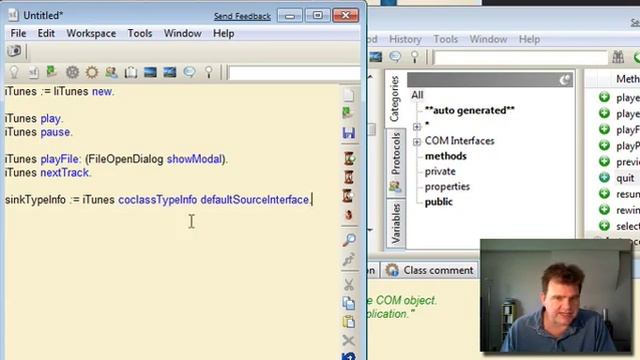Click the pin icon in the browser window toolbar
640x360 pixels.
[x=415, y=57]
